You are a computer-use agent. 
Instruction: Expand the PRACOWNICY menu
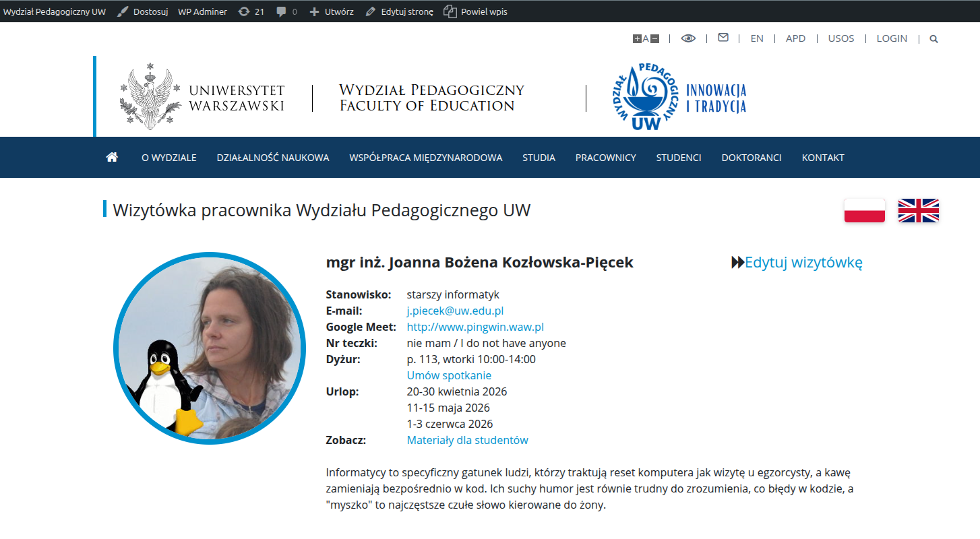(606, 158)
